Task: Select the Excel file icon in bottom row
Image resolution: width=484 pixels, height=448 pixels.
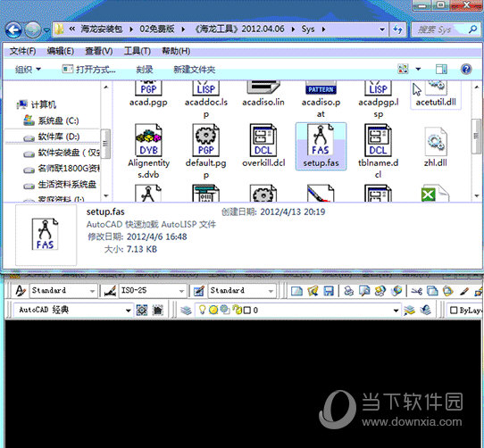Action: (435, 194)
